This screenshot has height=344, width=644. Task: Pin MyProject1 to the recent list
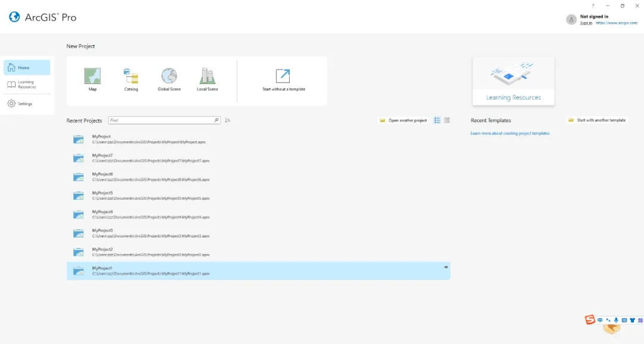click(x=445, y=267)
